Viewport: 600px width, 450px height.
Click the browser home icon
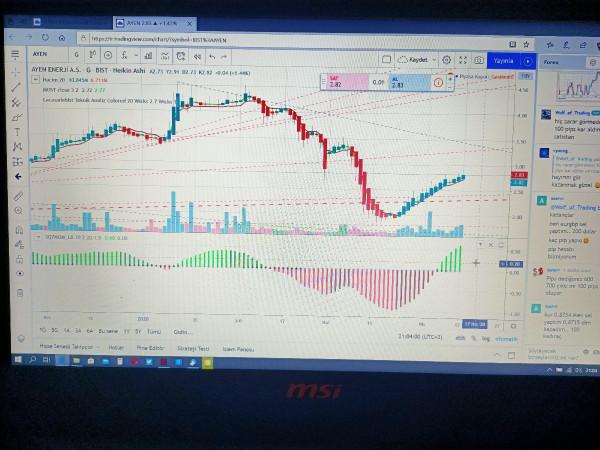tap(62, 38)
